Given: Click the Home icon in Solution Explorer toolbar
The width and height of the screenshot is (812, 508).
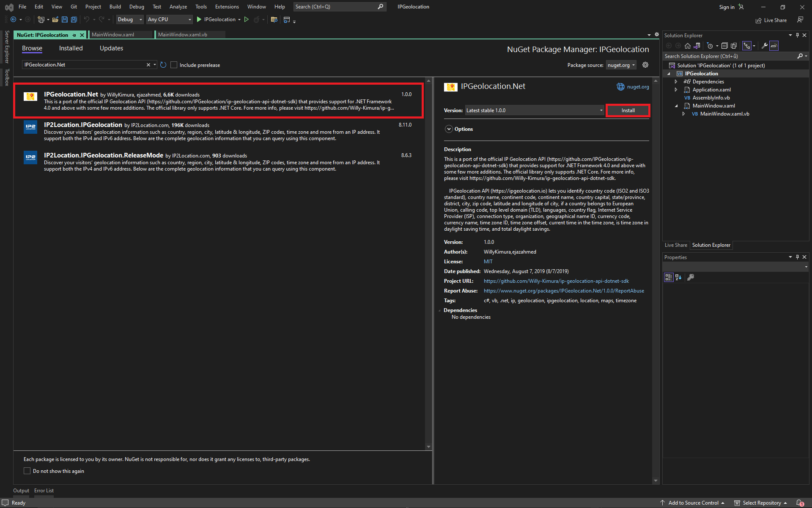Looking at the screenshot, I should coord(687,46).
